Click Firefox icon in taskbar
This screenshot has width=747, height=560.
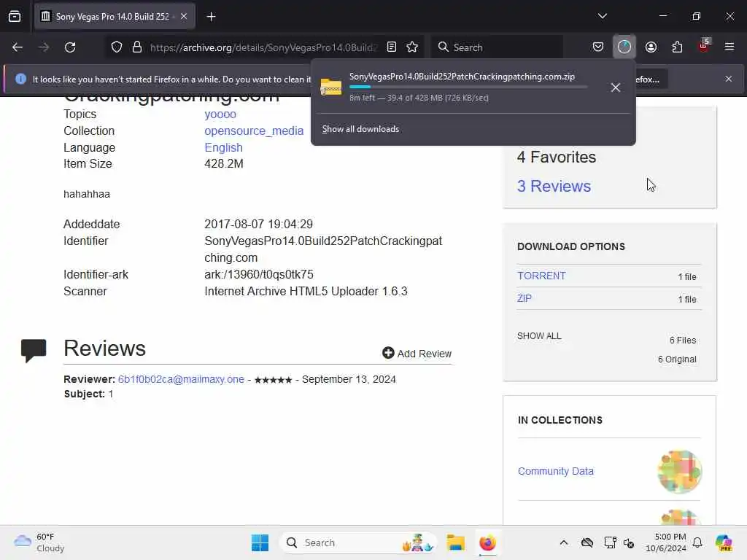coord(487,542)
